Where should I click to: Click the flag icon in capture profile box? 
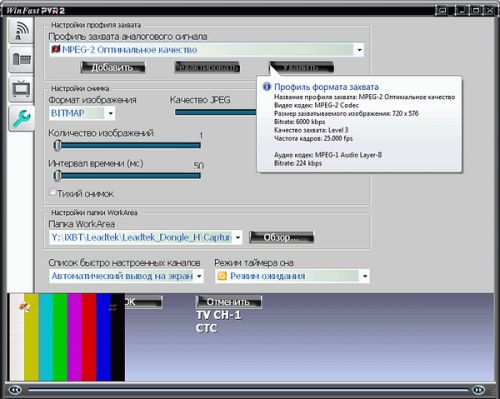[55, 49]
